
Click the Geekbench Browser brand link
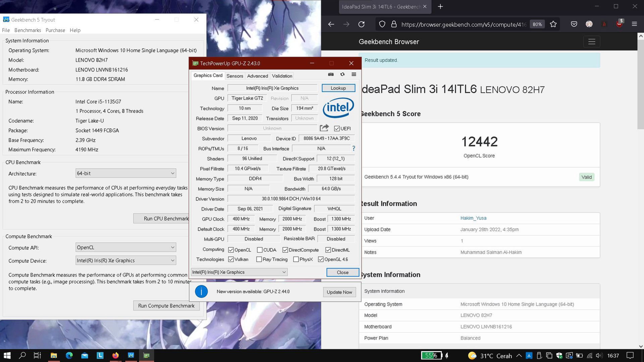tap(389, 42)
